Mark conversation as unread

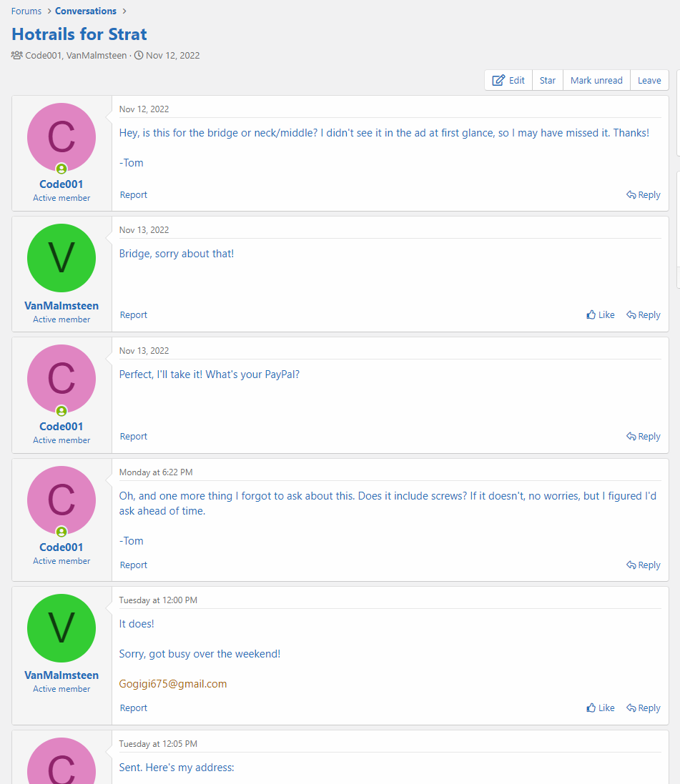[596, 80]
